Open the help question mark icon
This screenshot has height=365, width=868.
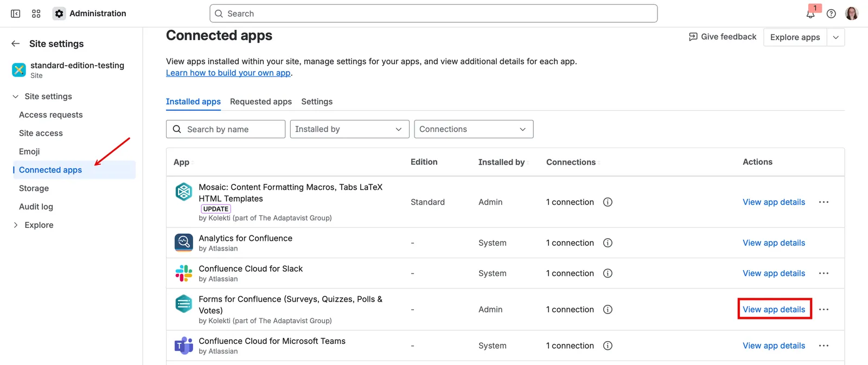click(831, 14)
